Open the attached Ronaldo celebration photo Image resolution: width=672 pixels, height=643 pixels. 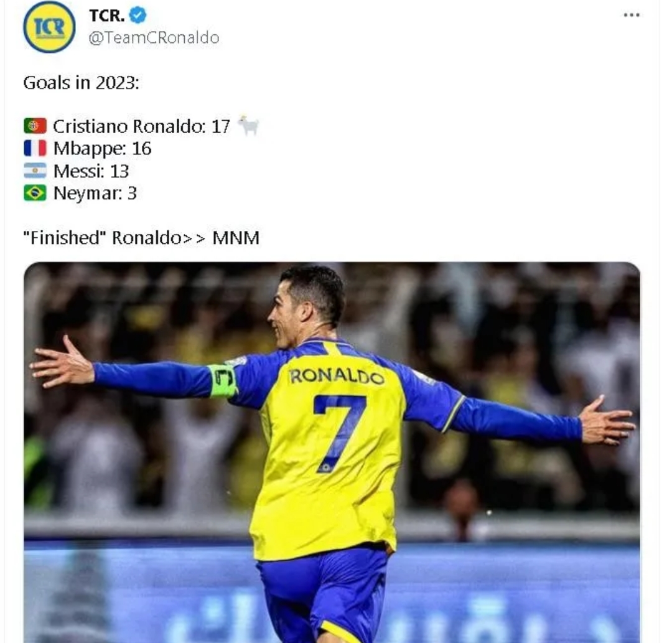tap(332, 453)
